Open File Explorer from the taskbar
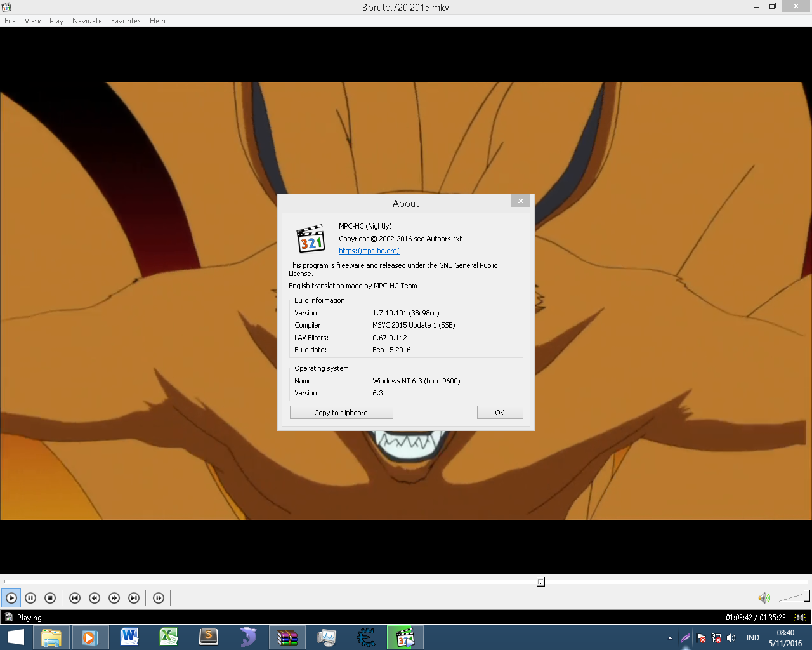Screen dimensions: 812x650 pos(51,637)
